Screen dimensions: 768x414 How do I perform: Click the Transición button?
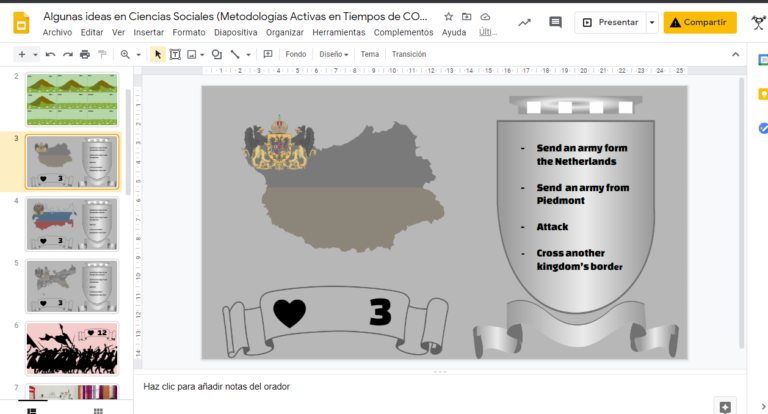(409, 54)
